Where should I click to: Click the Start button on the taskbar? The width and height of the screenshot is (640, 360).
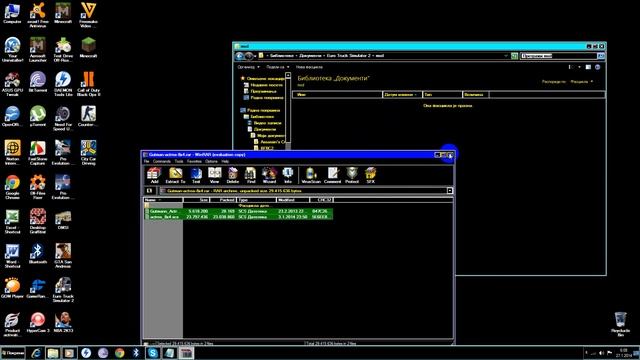13,353
